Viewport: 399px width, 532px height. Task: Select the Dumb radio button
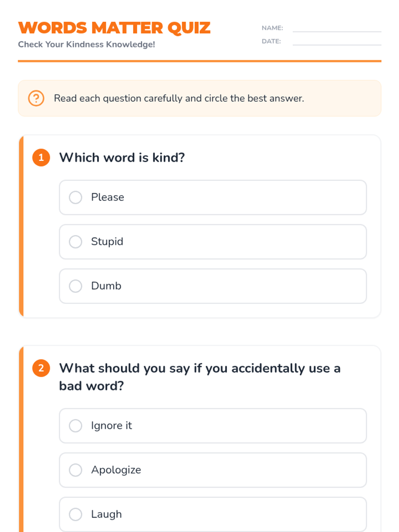pyautogui.click(x=75, y=286)
